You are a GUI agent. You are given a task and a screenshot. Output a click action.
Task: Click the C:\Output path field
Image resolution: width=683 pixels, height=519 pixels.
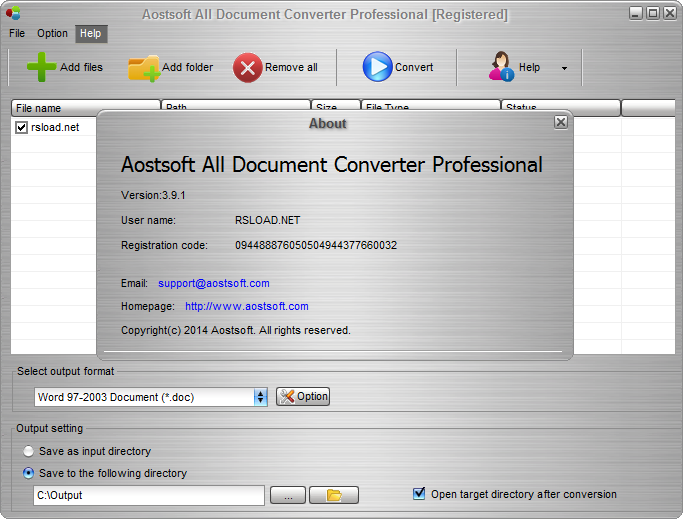pyautogui.click(x=149, y=495)
